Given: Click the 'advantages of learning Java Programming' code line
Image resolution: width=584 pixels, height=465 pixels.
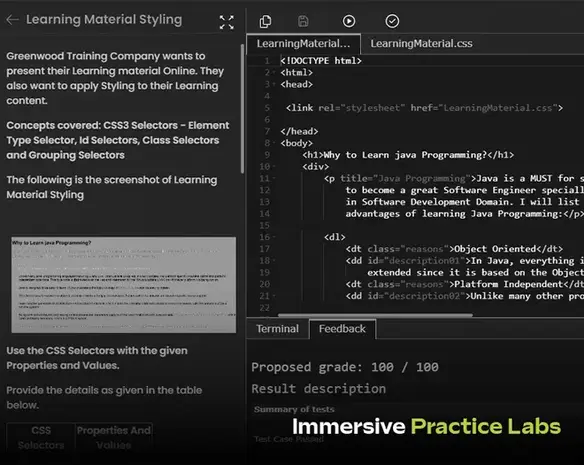Looking at the screenshot, I should pyautogui.click(x=464, y=214).
